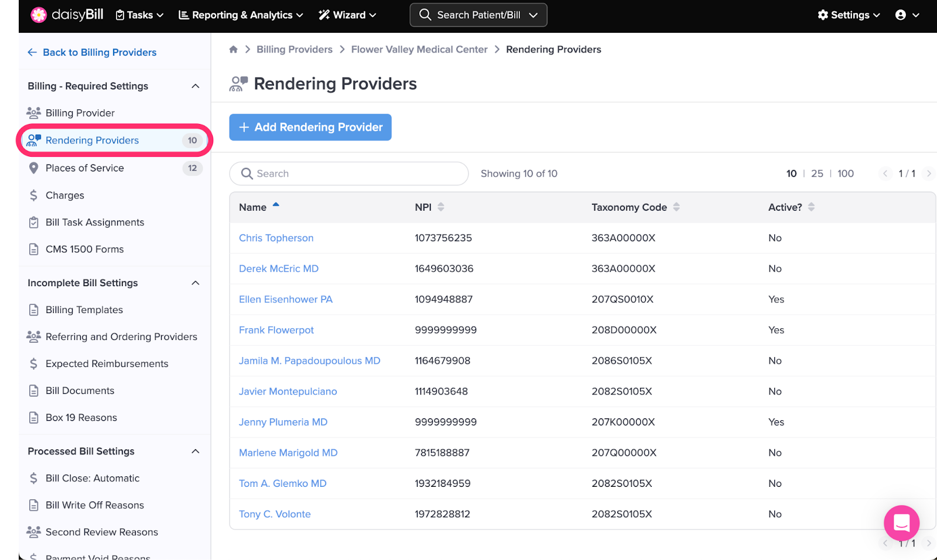Sort by Taxonomy Code column arrows
937x560 pixels.
pos(676,207)
